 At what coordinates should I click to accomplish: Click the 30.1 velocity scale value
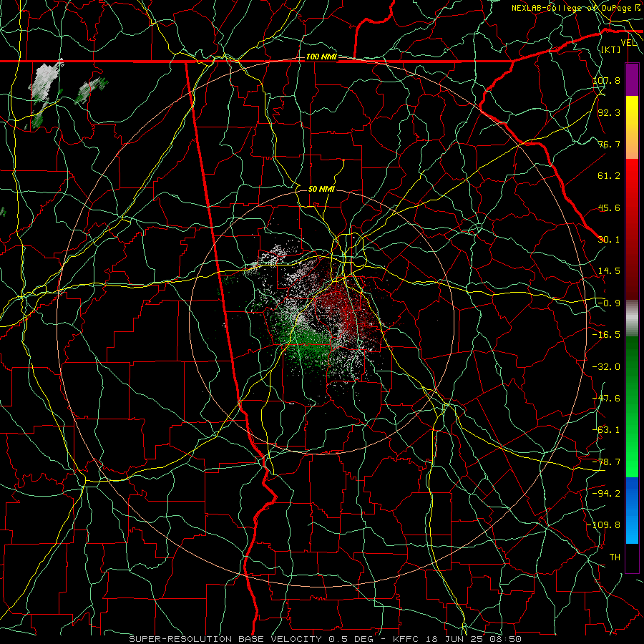(x=609, y=240)
